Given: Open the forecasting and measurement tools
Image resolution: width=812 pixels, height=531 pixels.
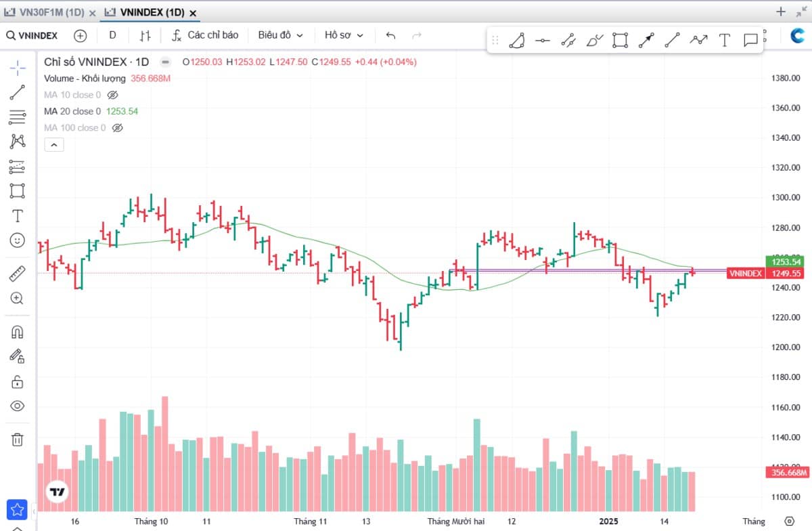Looking at the screenshot, I should pyautogui.click(x=18, y=166).
